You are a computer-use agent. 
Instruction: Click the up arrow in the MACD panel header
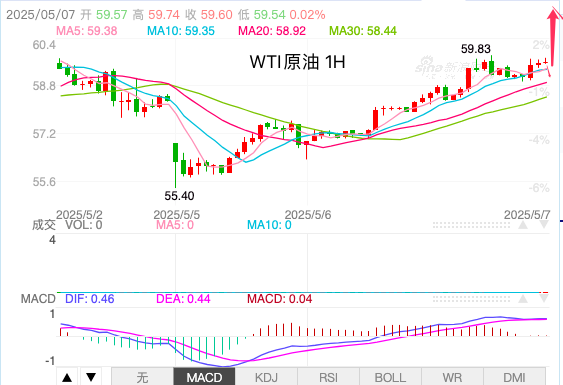tap(523, 298)
